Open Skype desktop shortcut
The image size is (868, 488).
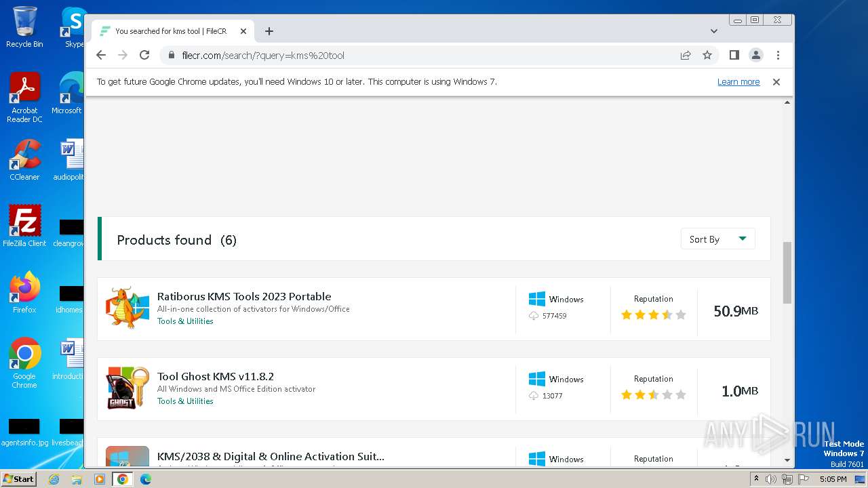pos(73,27)
